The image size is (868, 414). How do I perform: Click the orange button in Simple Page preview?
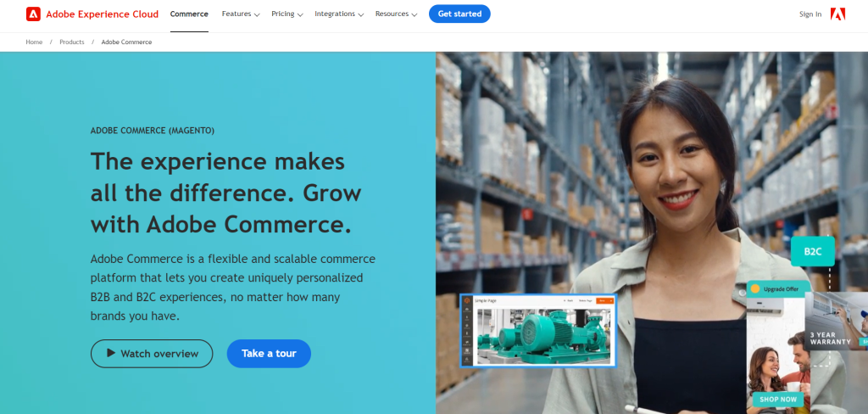point(604,300)
